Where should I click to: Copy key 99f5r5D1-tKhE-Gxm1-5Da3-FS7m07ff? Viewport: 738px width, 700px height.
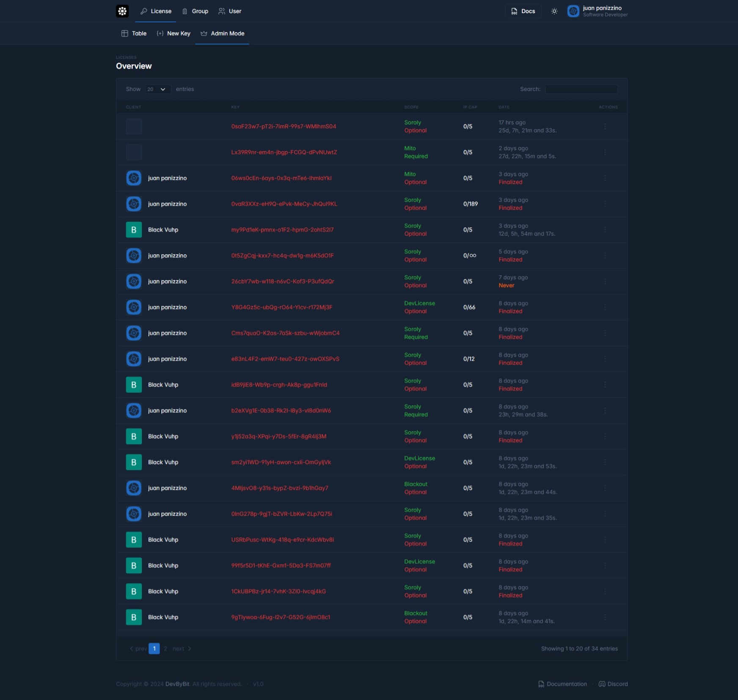tap(281, 565)
